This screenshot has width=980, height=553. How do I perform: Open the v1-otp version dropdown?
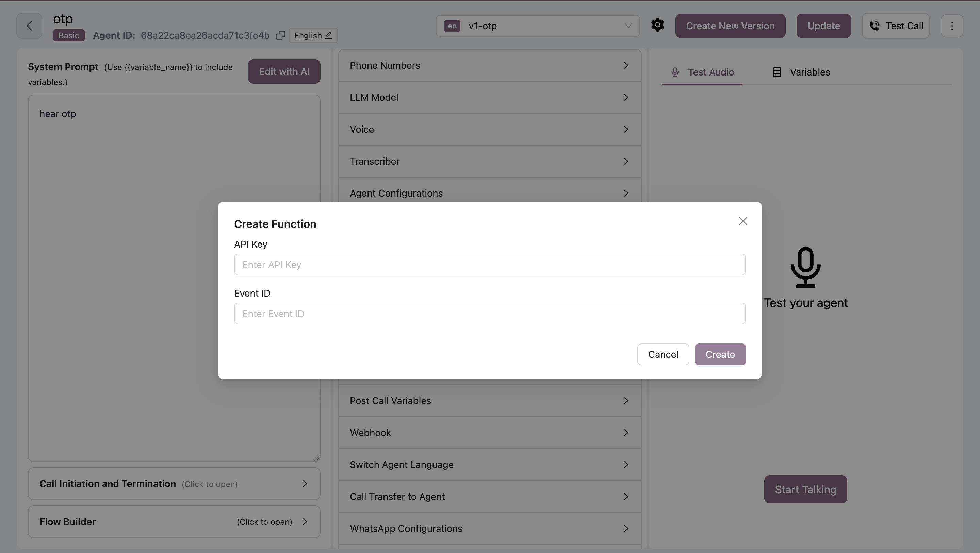click(x=538, y=26)
